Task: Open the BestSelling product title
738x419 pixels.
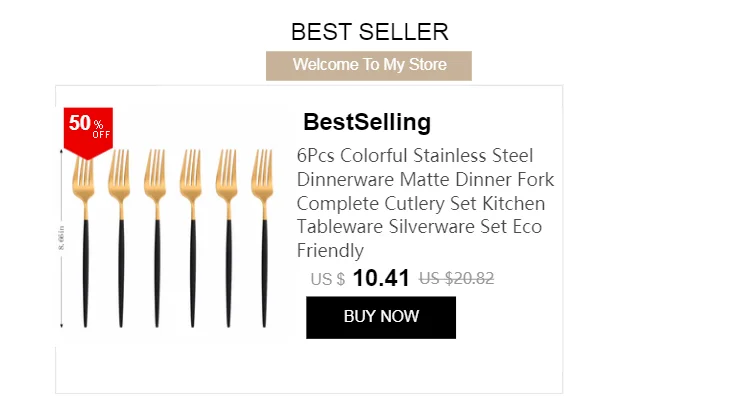Action: [x=367, y=122]
